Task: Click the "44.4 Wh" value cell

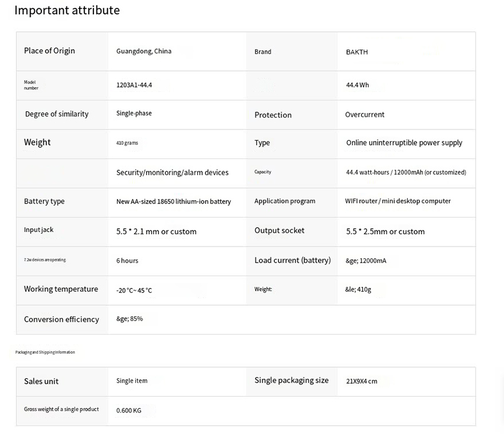Action: 357,85
